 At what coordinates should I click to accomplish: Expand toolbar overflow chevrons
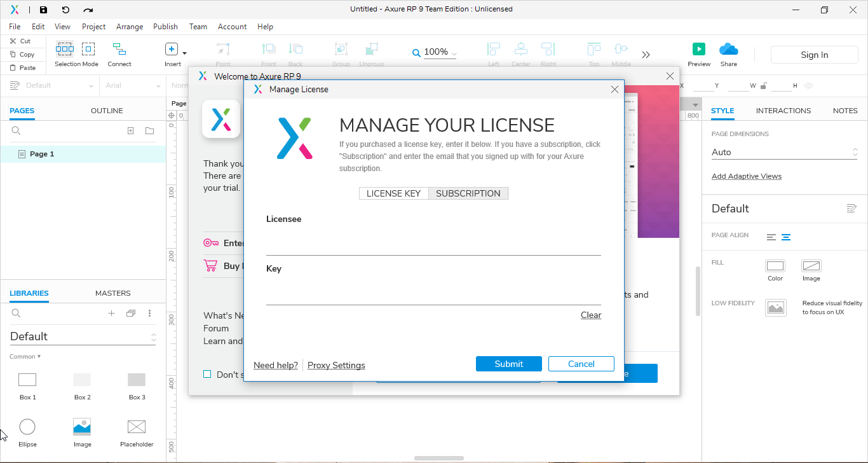pos(646,55)
